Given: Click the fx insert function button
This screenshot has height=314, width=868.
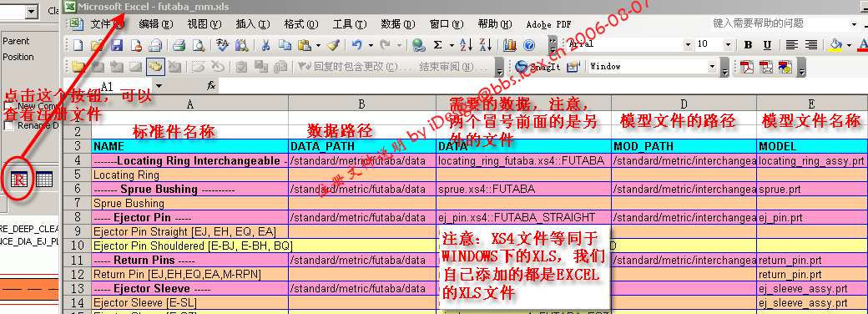Looking at the screenshot, I should (x=211, y=86).
